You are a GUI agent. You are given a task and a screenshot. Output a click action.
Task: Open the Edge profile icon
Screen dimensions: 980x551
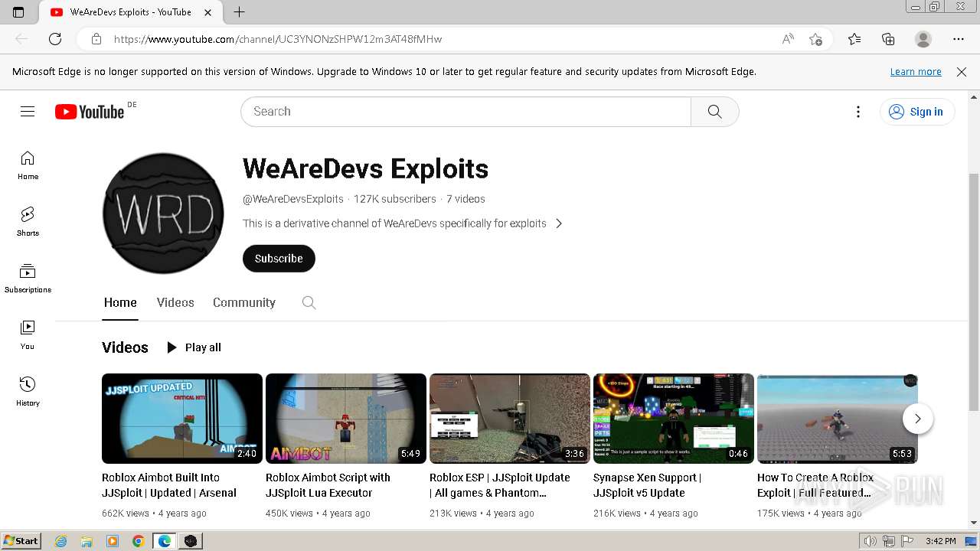point(923,39)
